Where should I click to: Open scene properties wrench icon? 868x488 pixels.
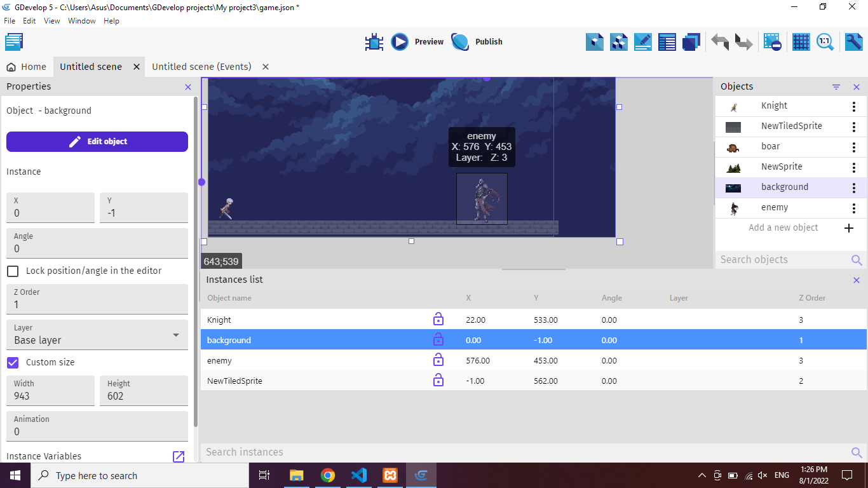[854, 42]
